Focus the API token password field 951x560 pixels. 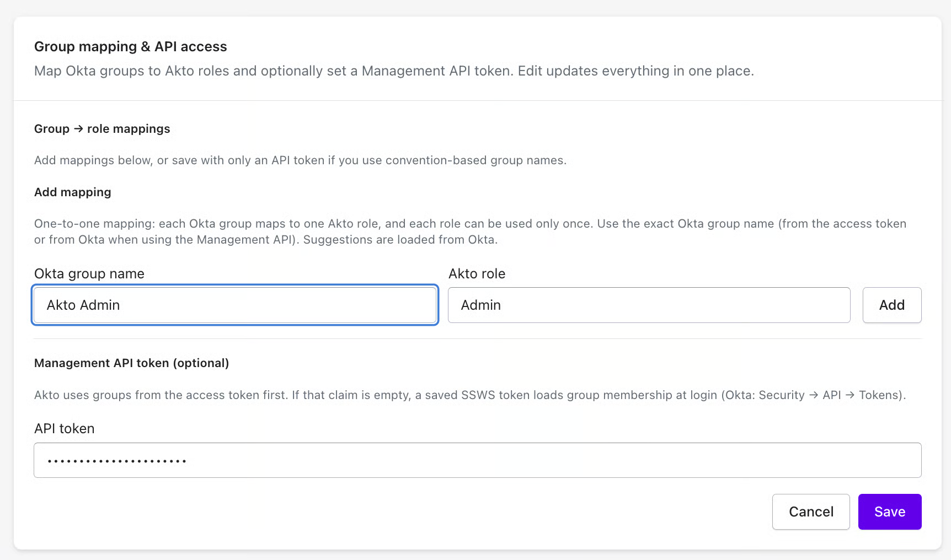point(477,460)
